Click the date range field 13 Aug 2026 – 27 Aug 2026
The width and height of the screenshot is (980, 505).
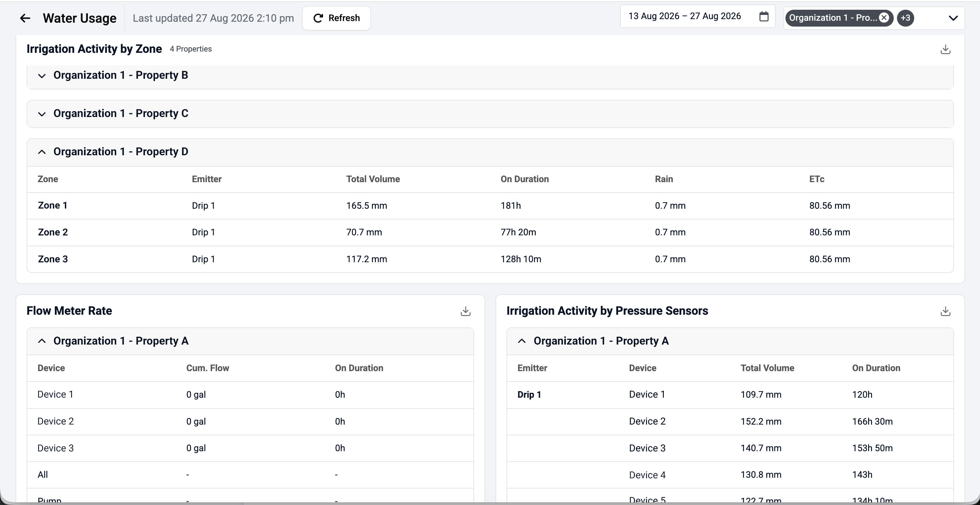[697, 16]
